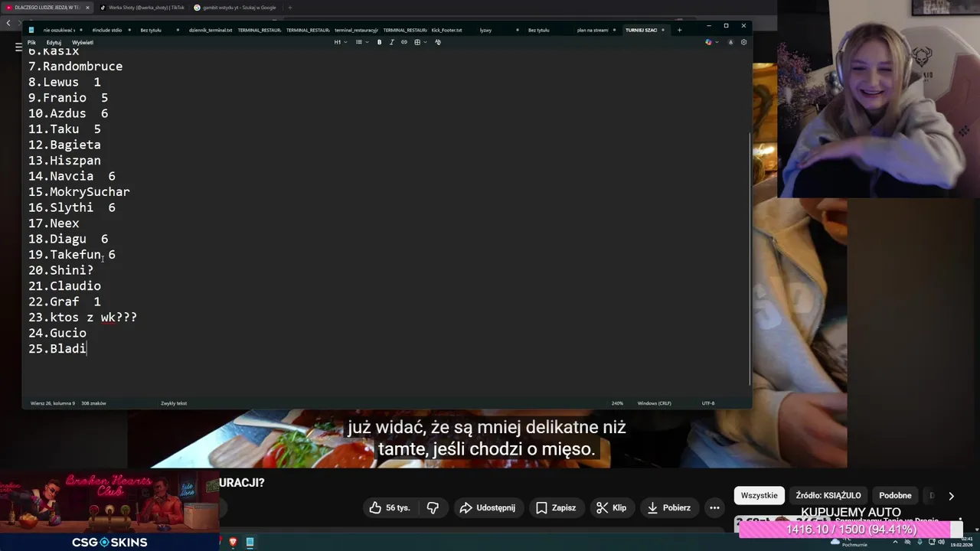Toggle italic formatting in Notepad toolbar
Image resolution: width=980 pixels, height=551 pixels.
pyautogui.click(x=391, y=42)
